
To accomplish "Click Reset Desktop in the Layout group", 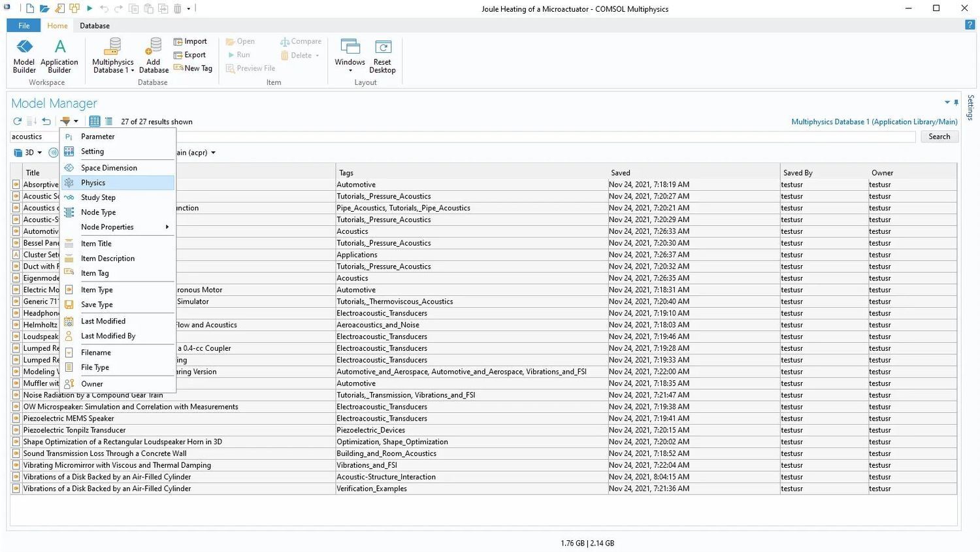I will tap(382, 56).
